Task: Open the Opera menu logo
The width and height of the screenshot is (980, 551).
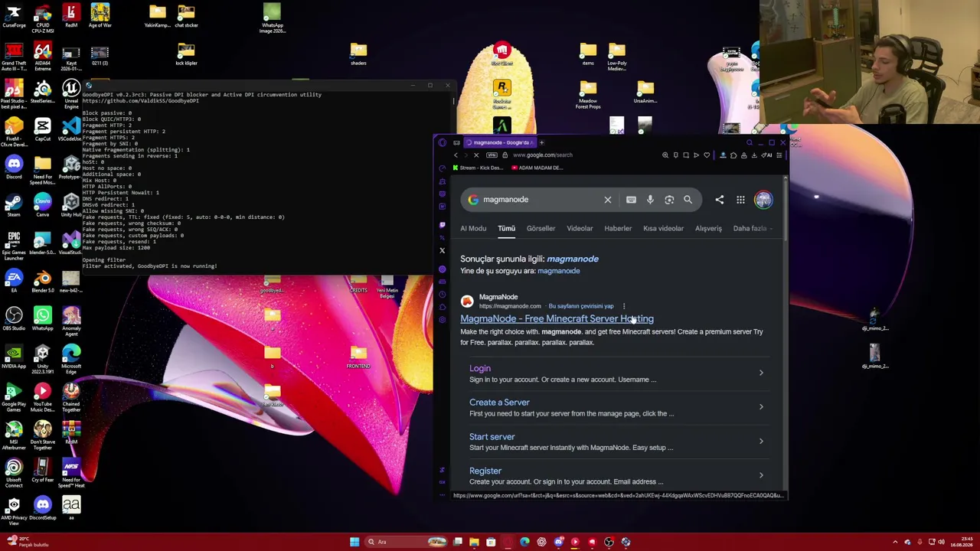Action: point(442,142)
